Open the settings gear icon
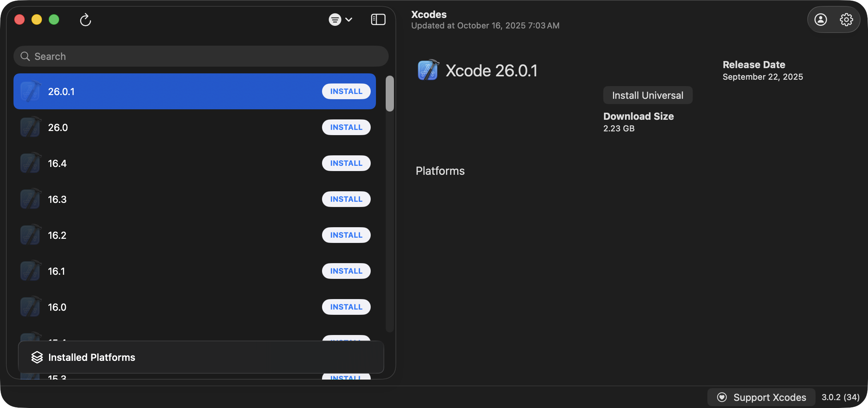Viewport: 868px width, 408px height. coord(846,19)
